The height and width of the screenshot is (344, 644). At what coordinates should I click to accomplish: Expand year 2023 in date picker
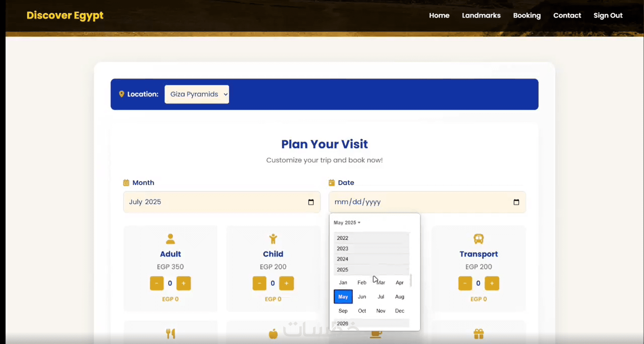371,248
